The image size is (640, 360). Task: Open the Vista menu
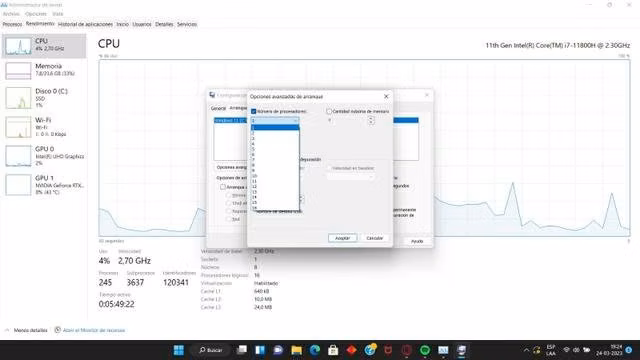tap(58, 14)
